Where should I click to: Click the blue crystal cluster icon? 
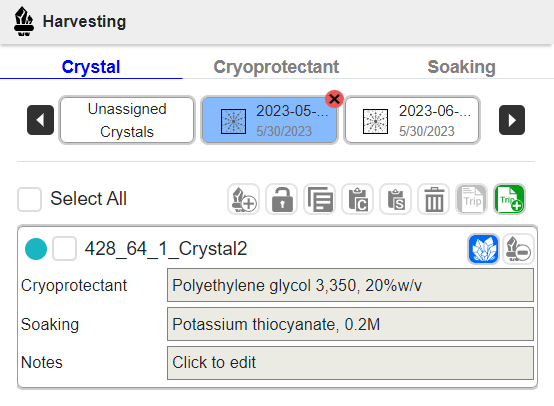click(483, 249)
